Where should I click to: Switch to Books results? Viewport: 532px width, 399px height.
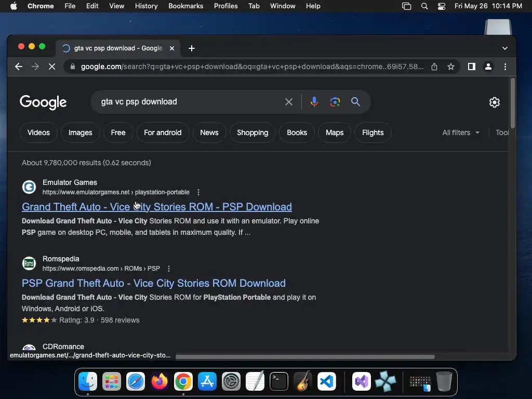tap(297, 132)
